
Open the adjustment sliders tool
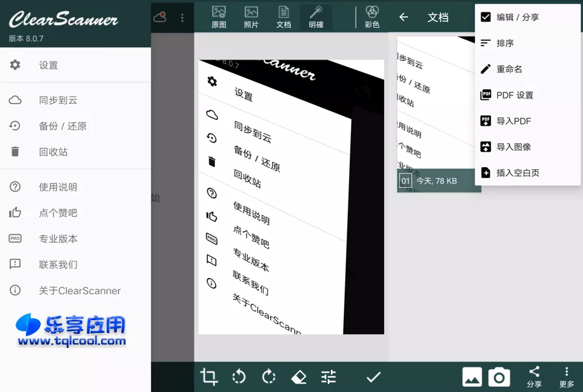pyautogui.click(x=328, y=376)
